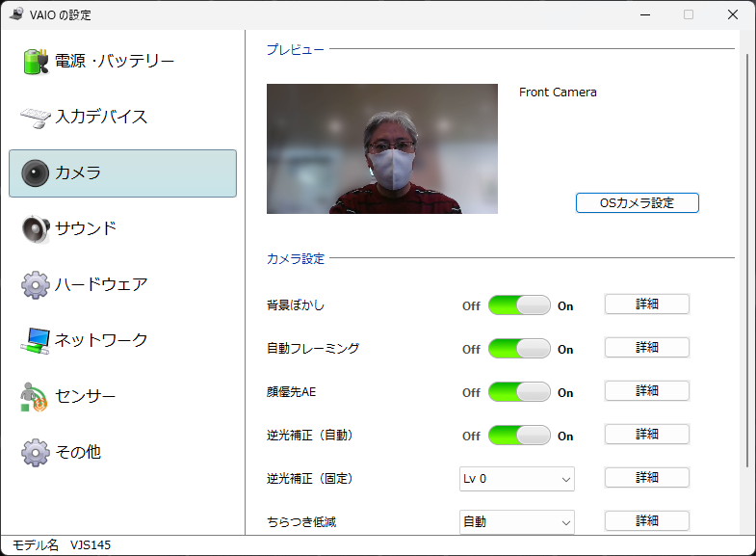This screenshot has width=756, height=556.
Task: Click 詳細 button for 顔優先AE
Action: tap(647, 391)
